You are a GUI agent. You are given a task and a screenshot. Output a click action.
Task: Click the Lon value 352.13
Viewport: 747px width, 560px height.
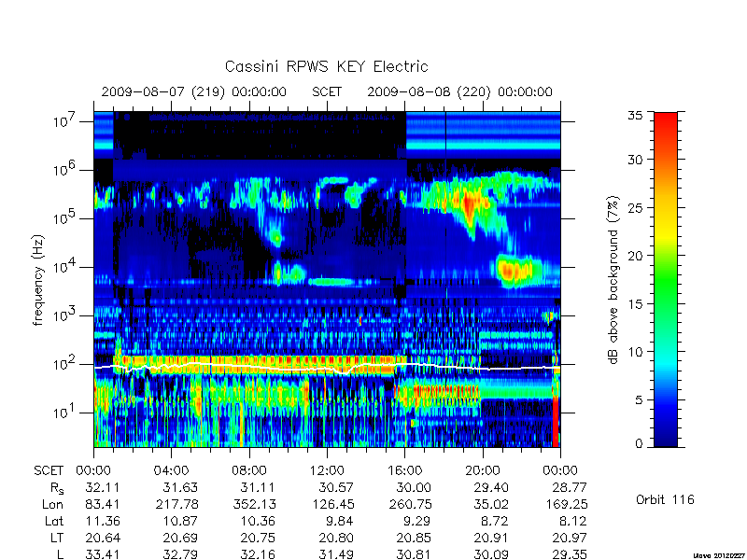(x=254, y=504)
